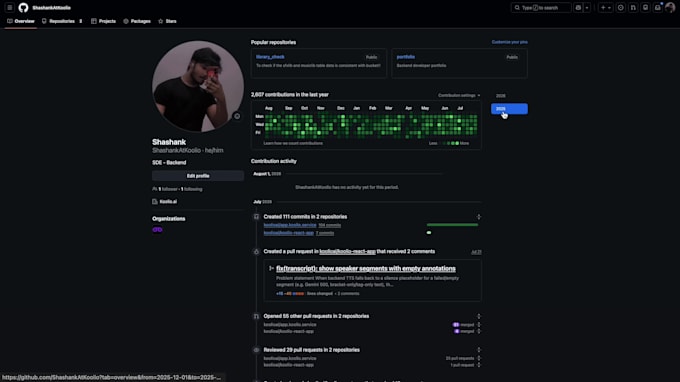Image resolution: width=680 pixels, height=382 pixels.
Task: Open Contribution settings dropdown
Action: pyautogui.click(x=459, y=95)
